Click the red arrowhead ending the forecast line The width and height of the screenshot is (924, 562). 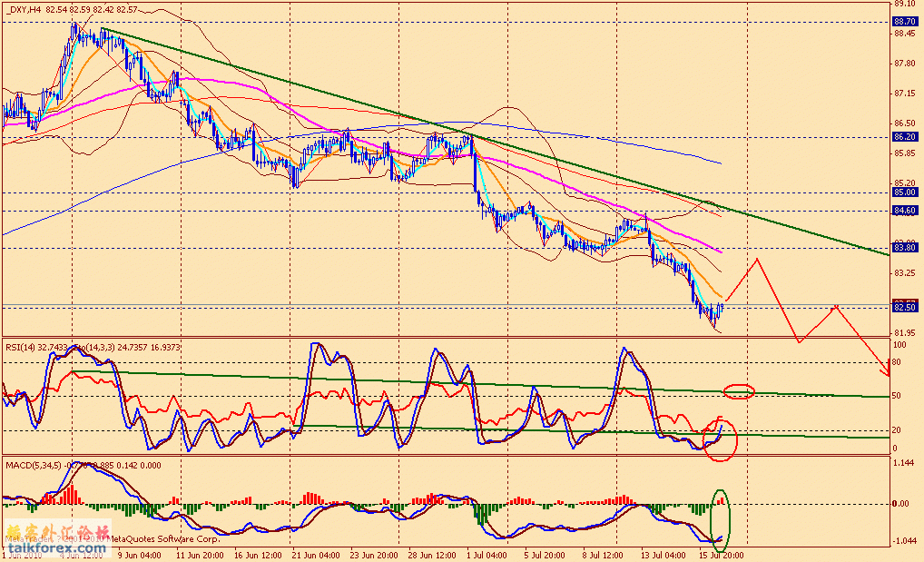coord(887,370)
